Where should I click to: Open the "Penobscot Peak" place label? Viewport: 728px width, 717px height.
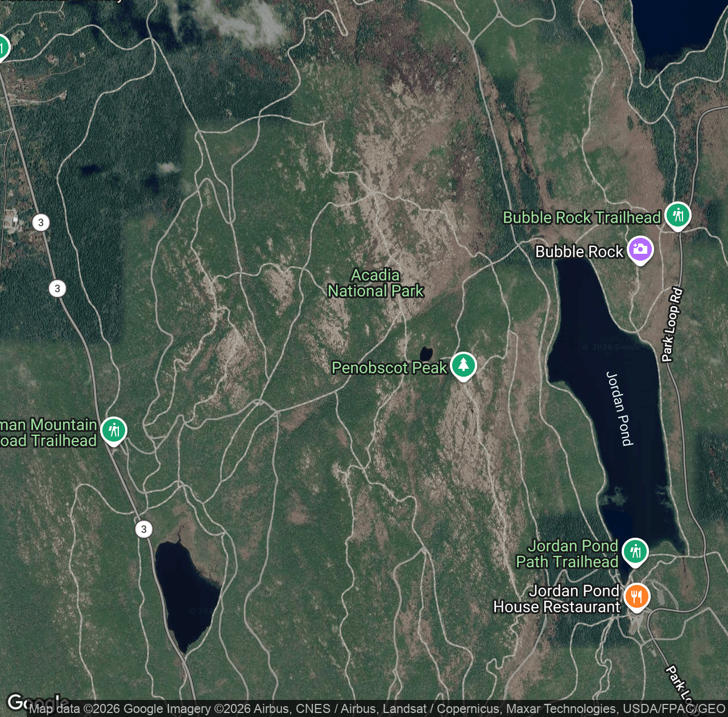[x=390, y=368]
